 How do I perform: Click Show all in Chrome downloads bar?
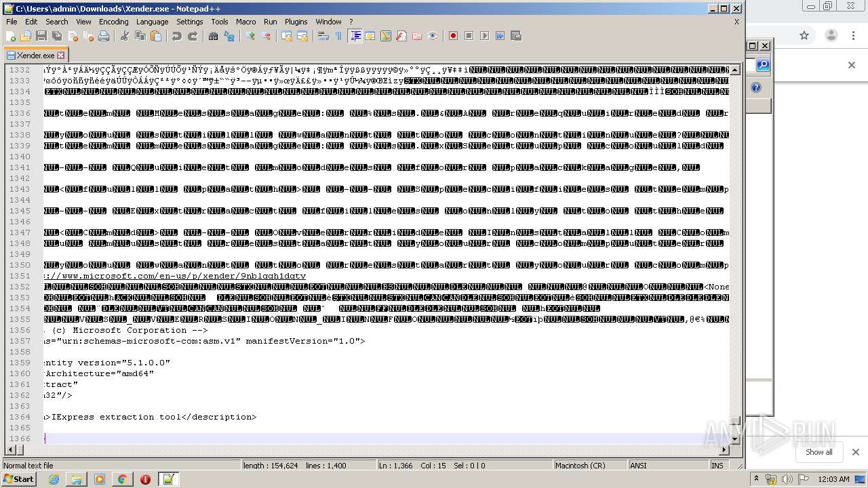[818, 452]
